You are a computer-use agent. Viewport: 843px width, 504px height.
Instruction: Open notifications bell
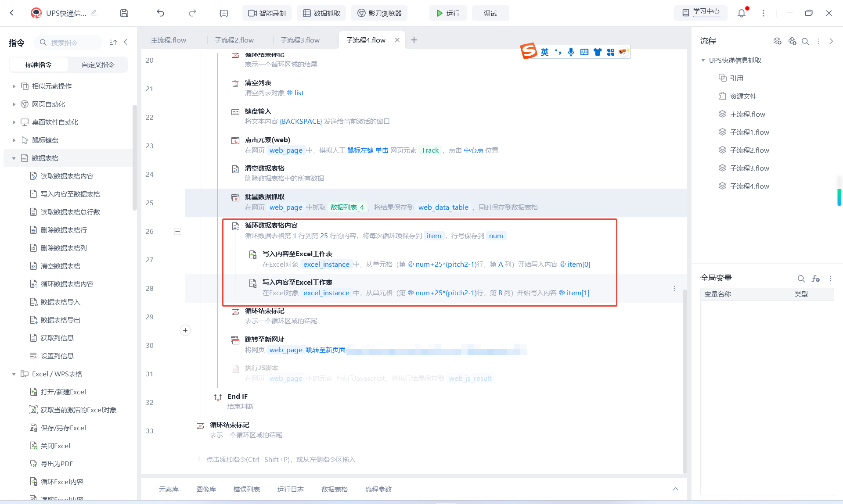coord(742,13)
